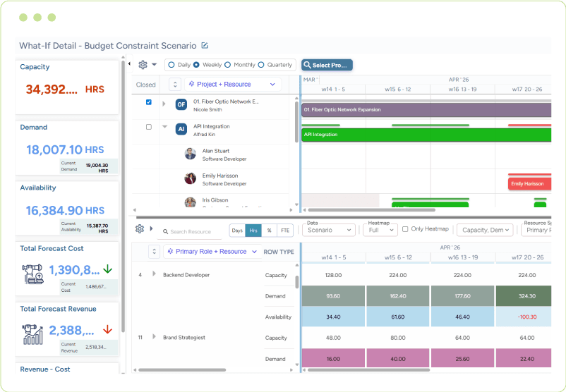Click the red Emily Harisson allocation bar

point(529,183)
